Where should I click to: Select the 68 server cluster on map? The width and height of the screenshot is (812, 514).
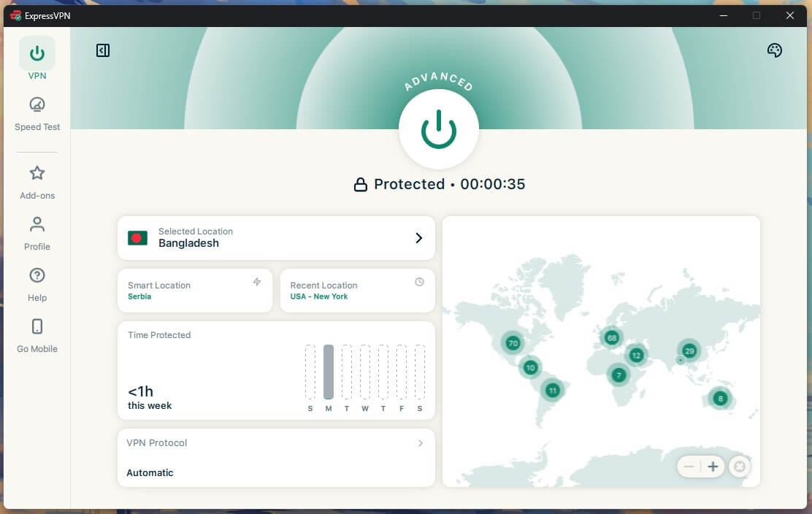coord(612,338)
